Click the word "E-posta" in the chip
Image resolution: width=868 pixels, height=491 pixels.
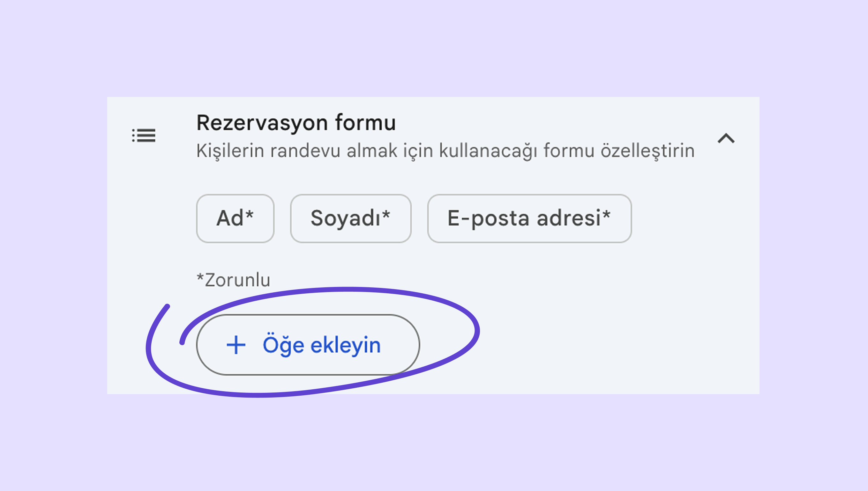click(489, 218)
